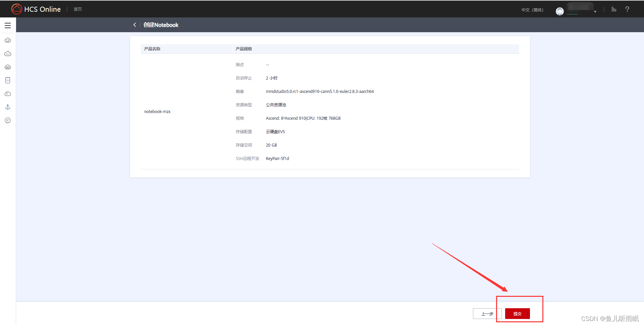
Task: Open the cloud ellipsis service icon in sidebar
Action: pos(8,53)
